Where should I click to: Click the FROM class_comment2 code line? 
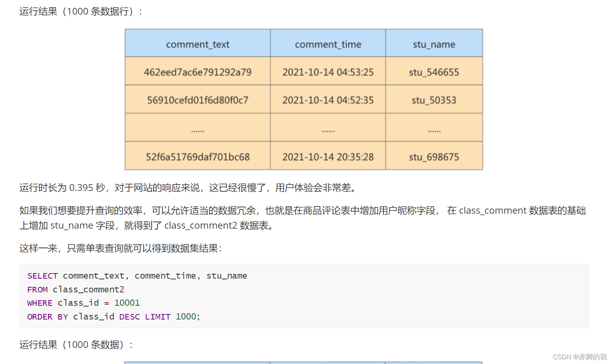76,290
